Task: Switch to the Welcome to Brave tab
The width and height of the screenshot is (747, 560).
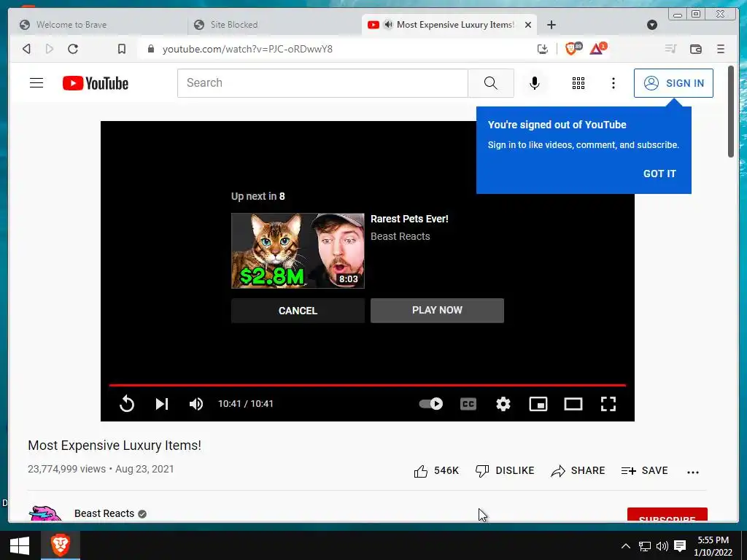Action: tap(98, 25)
